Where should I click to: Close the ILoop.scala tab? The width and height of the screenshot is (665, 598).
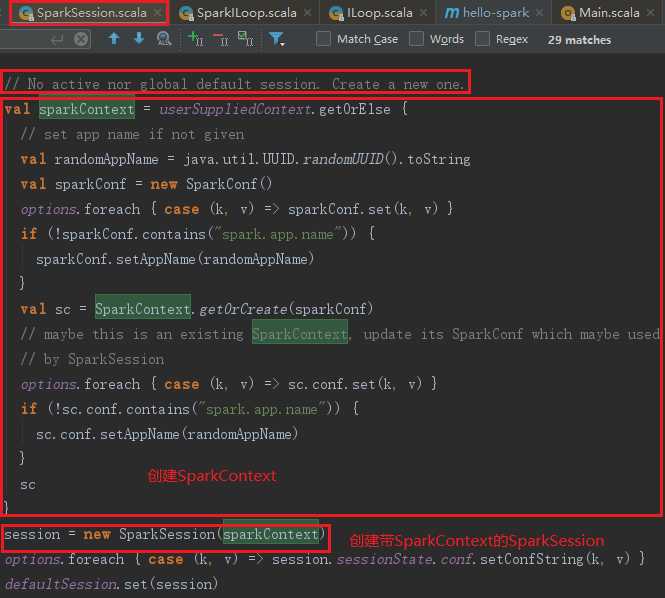click(x=424, y=13)
